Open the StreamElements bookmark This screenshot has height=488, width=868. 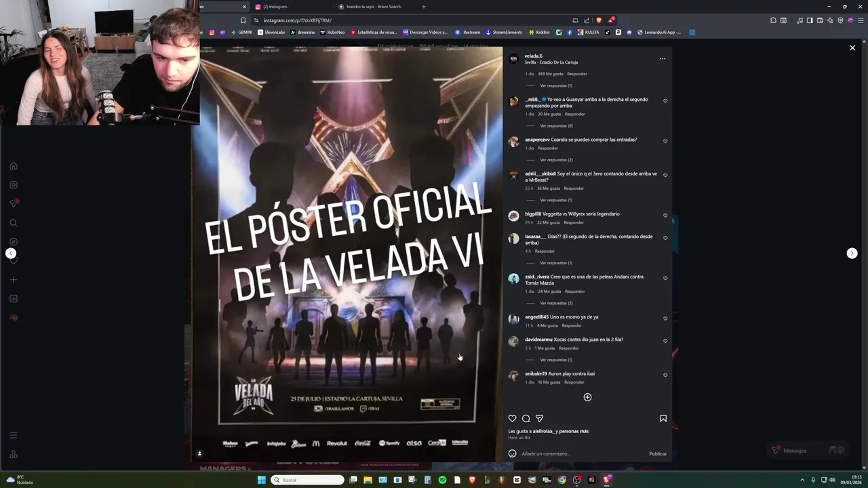[503, 32]
